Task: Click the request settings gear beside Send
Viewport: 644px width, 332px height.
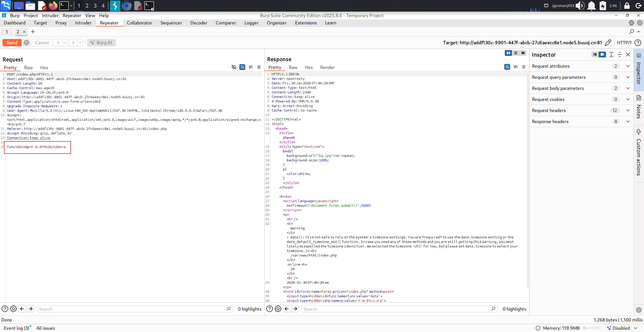Action: tap(26, 43)
